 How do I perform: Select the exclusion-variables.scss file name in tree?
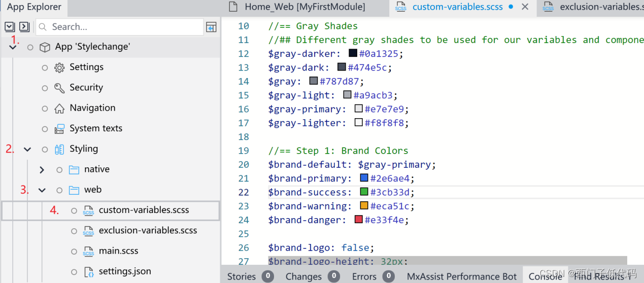click(148, 230)
